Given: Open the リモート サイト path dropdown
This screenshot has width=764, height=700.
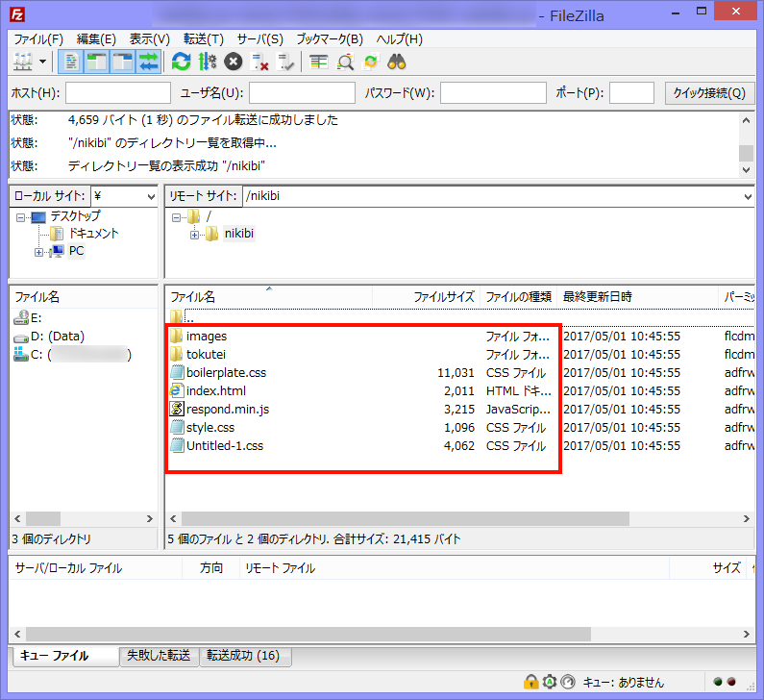Looking at the screenshot, I should tap(748, 196).
